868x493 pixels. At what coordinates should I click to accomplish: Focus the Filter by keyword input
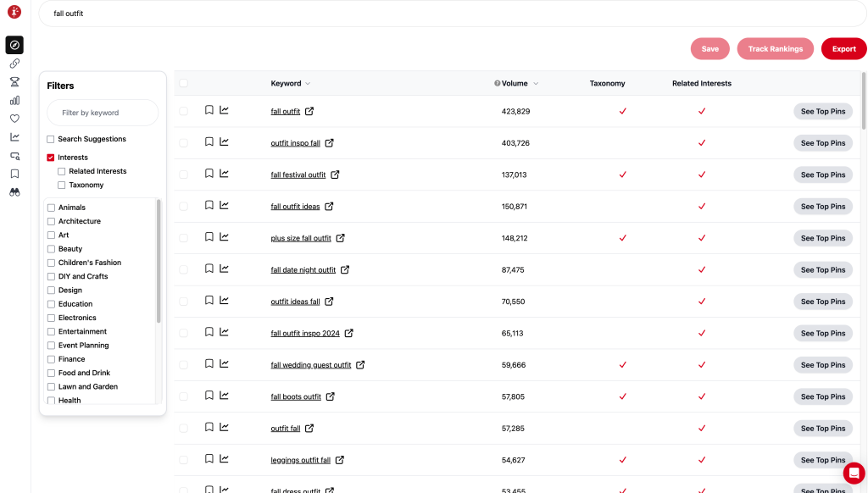[x=103, y=113]
